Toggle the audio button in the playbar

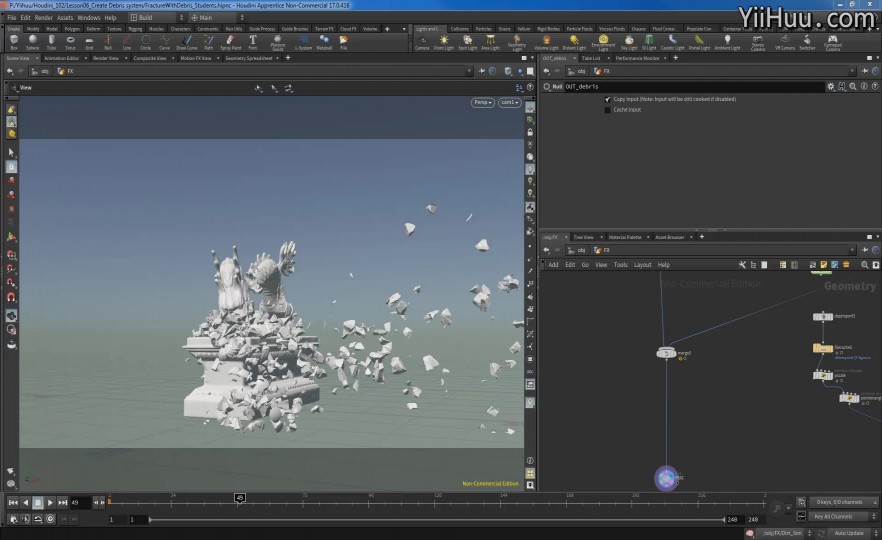[x=25, y=519]
